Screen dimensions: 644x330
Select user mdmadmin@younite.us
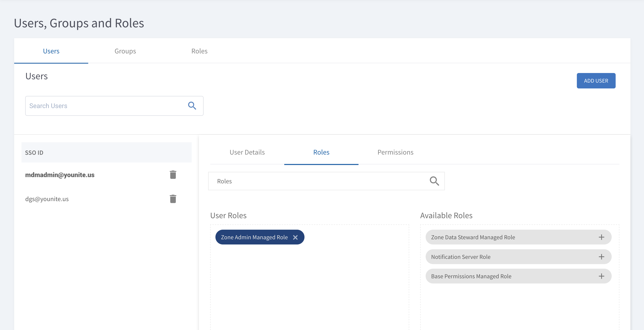click(x=60, y=175)
